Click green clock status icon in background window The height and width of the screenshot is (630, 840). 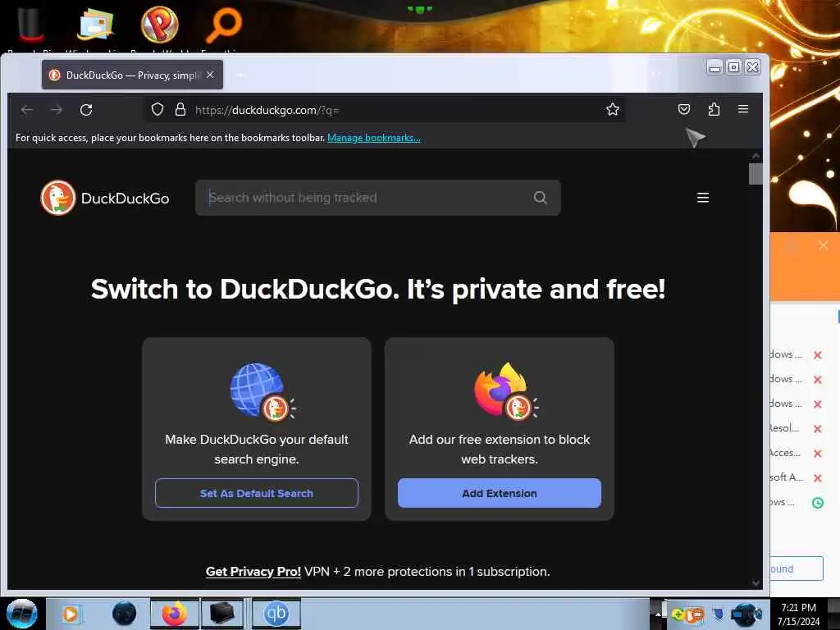point(818,503)
